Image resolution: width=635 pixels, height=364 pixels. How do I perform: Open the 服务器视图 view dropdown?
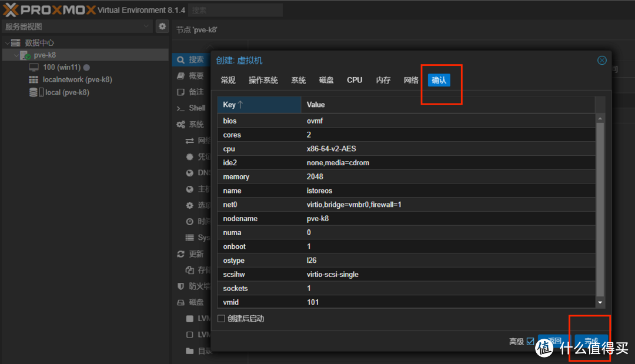(x=146, y=26)
